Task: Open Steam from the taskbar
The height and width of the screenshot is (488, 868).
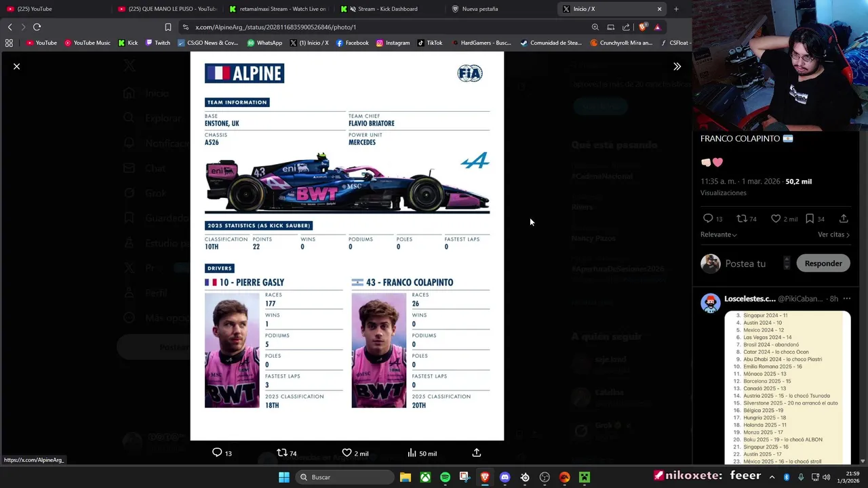Action: (x=525, y=477)
